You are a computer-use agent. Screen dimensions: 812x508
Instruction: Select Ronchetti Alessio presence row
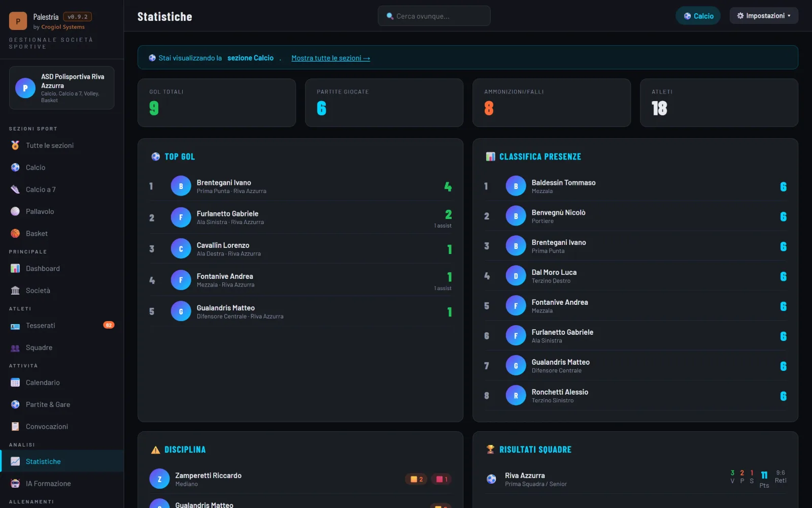click(x=635, y=396)
